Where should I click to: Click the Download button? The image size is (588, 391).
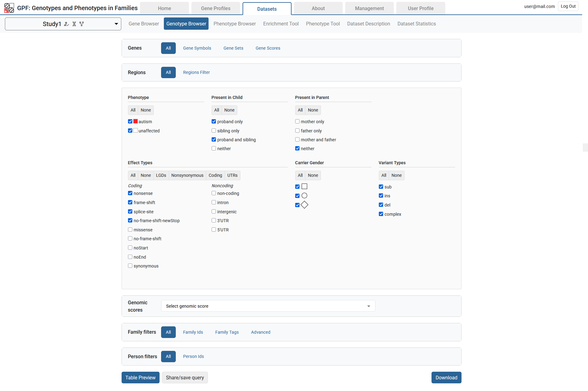pyautogui.click(x=446, y=378)
